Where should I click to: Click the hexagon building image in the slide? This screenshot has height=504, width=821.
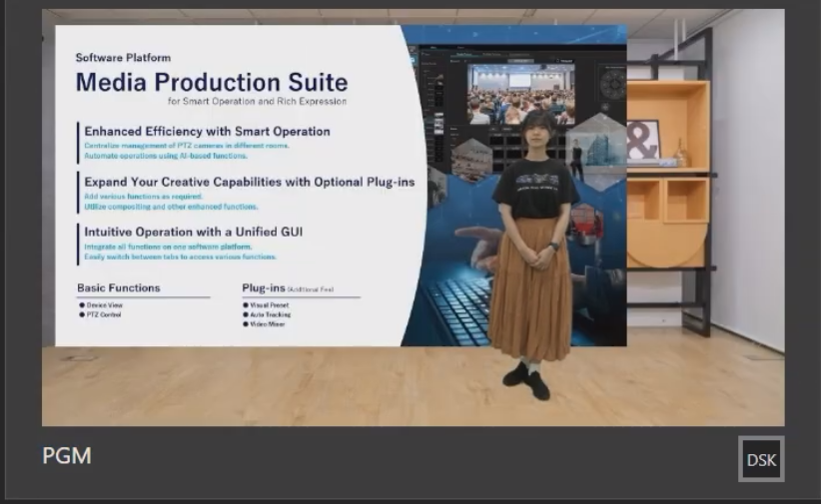coord(600,149)
